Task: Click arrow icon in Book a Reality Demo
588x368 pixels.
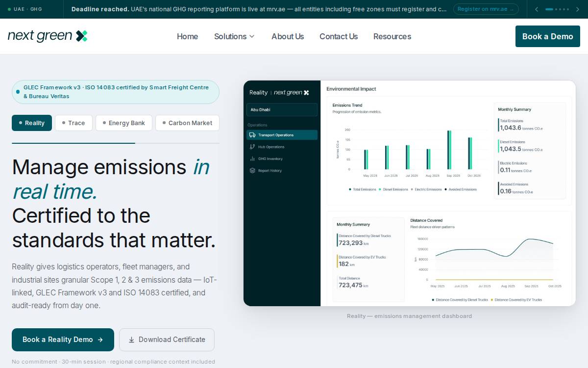Action: pos(100,340)
